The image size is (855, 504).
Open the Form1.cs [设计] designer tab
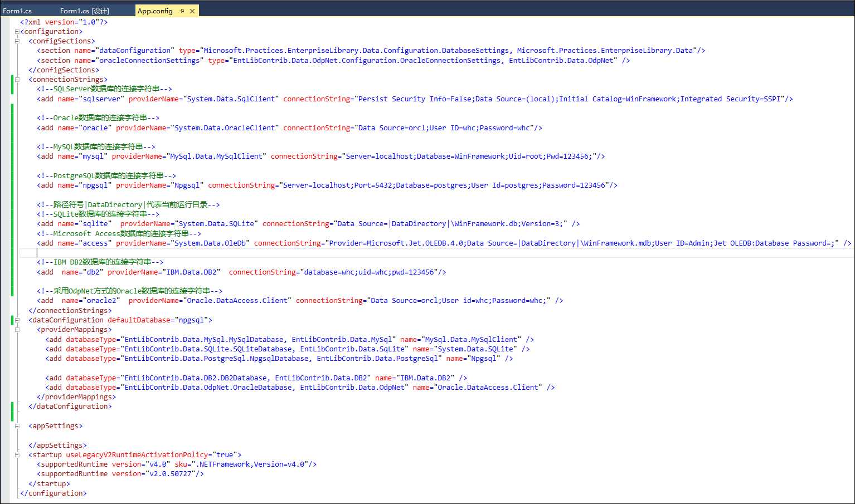[85, 11]
